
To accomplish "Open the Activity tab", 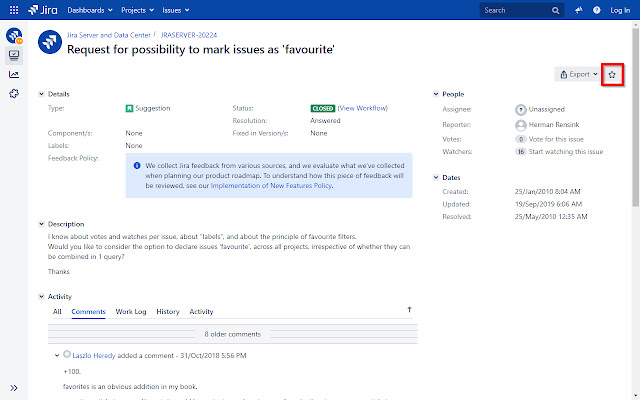I will click(x=201, y=311).
